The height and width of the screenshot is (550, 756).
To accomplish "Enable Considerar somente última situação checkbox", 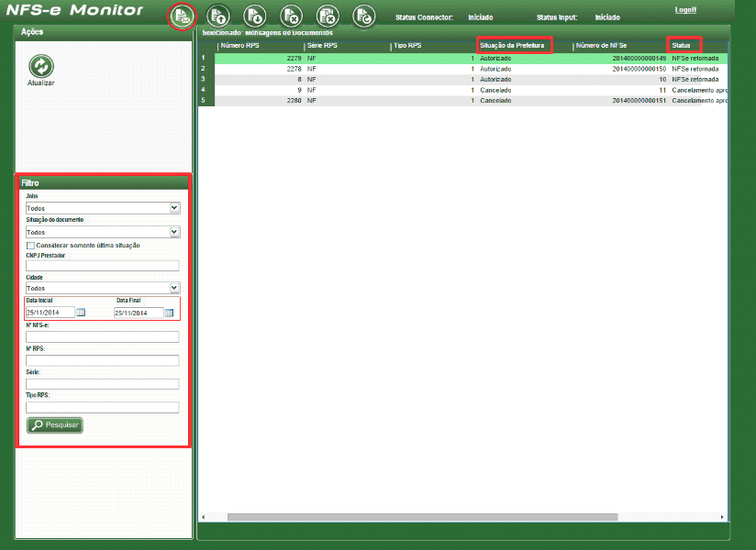I will pos(30,246).
